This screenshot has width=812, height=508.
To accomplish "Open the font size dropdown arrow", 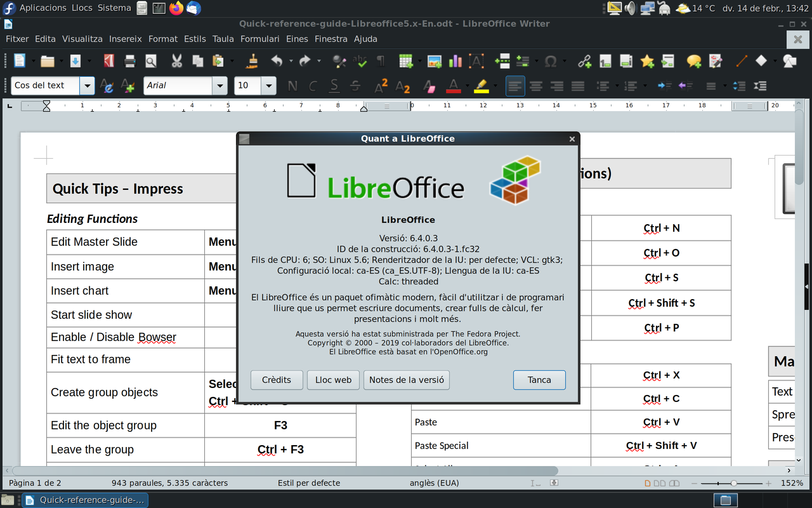I will coord(269,86).
